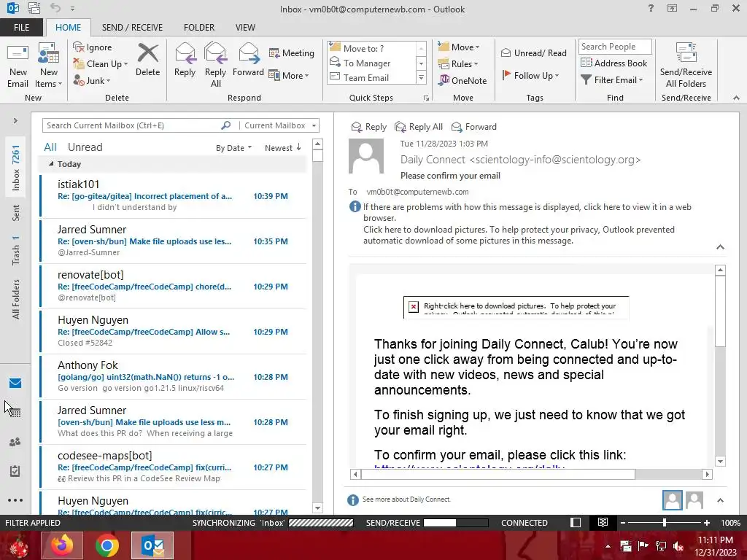747x560 pixels.
Task: Open the email from renovate[bot]
Action: (x=174, y=286)
